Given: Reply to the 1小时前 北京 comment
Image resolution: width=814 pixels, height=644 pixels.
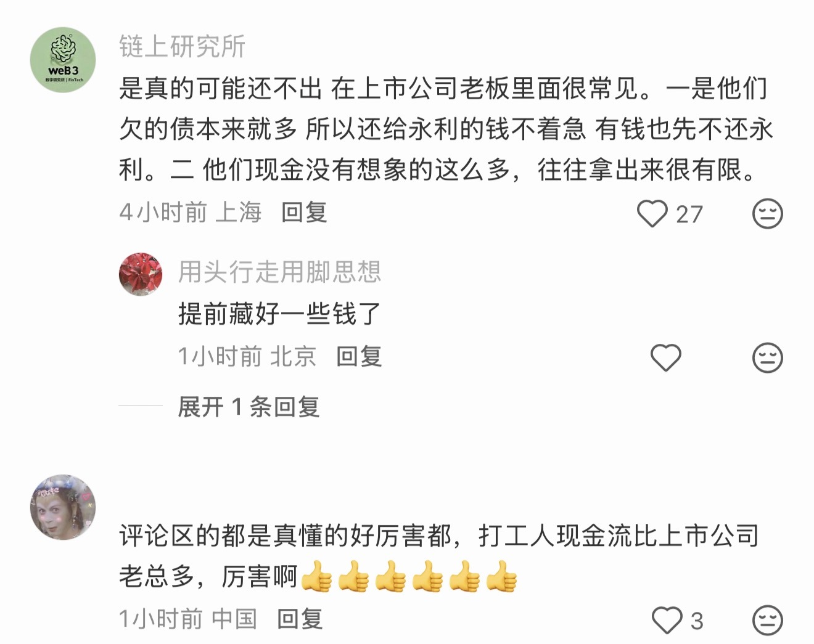Looking at the screenshot, I should tap(359, 356).
